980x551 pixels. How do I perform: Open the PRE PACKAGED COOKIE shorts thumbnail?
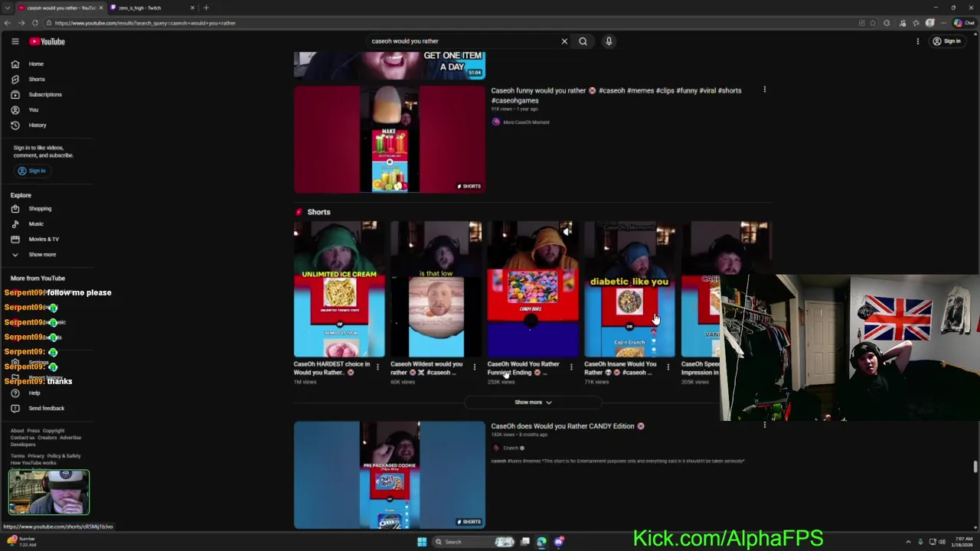[x=389, y=475]
